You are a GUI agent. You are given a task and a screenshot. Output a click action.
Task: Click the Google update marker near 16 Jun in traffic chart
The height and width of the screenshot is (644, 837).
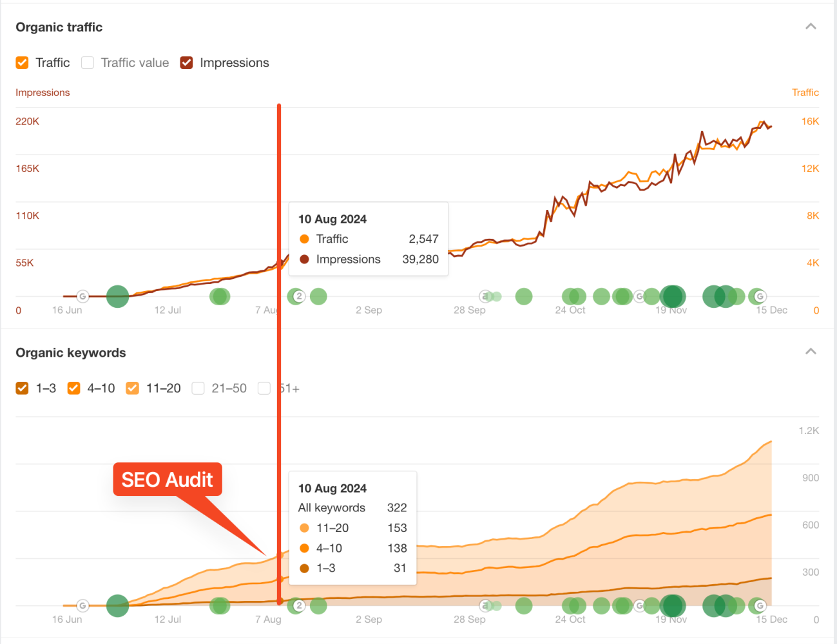[82, 296]
